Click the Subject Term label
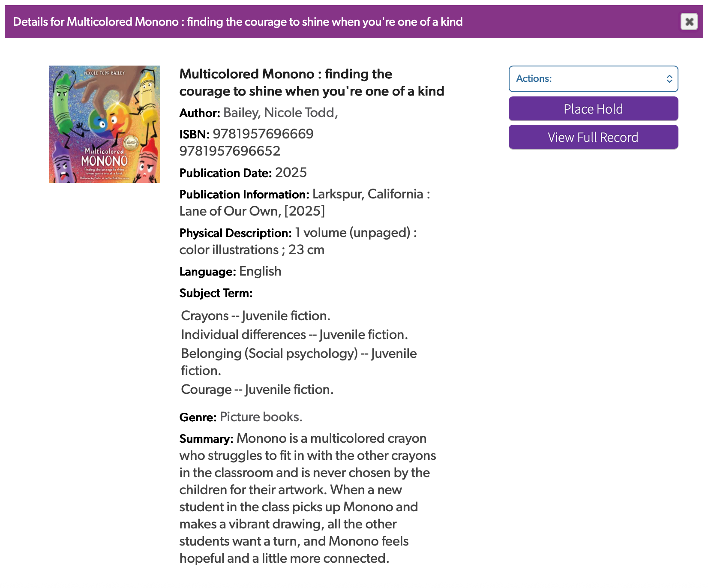Image resolution: width=708 pixels, height=588 pixels. click(x=216, y=293)
